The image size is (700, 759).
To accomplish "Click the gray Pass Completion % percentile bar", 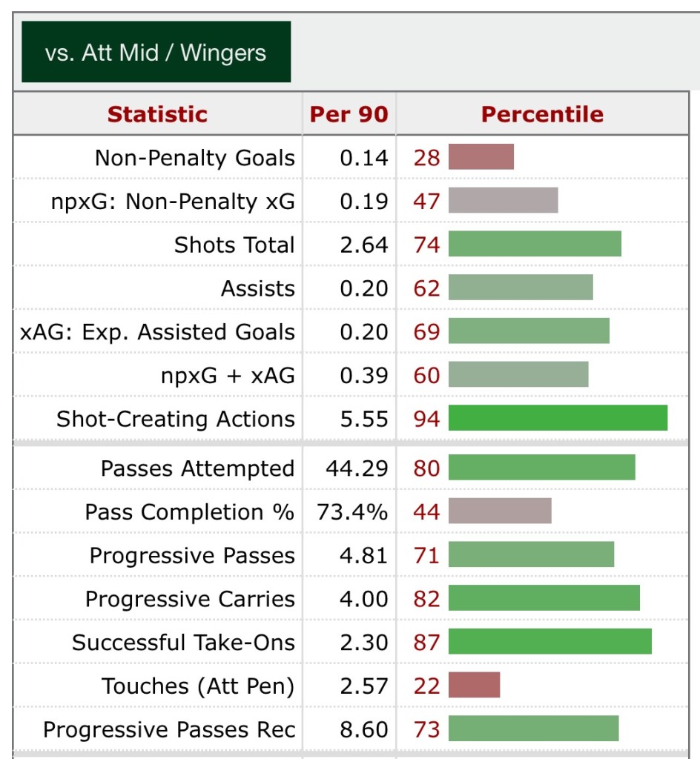I will click(500, 511).
